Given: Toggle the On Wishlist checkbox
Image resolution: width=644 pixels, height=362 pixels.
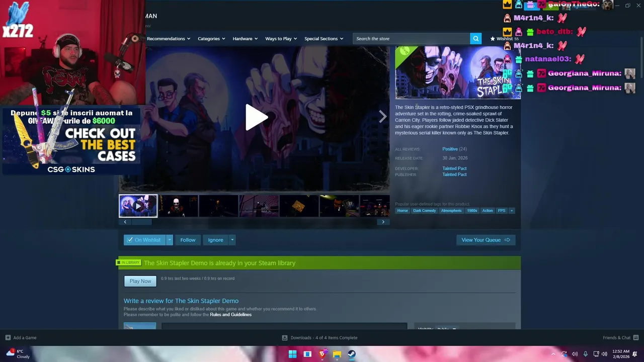Looking at the screenshot, I should point(130,240).
